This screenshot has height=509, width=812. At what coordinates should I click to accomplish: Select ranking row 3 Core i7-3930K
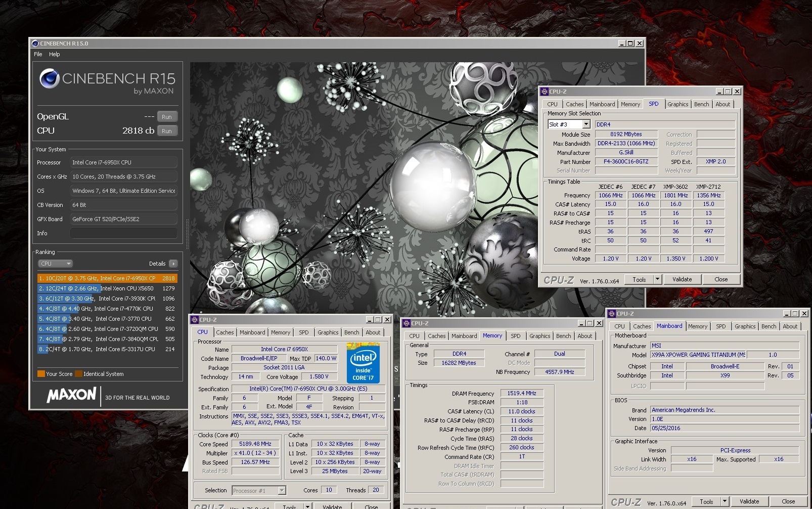107,299
